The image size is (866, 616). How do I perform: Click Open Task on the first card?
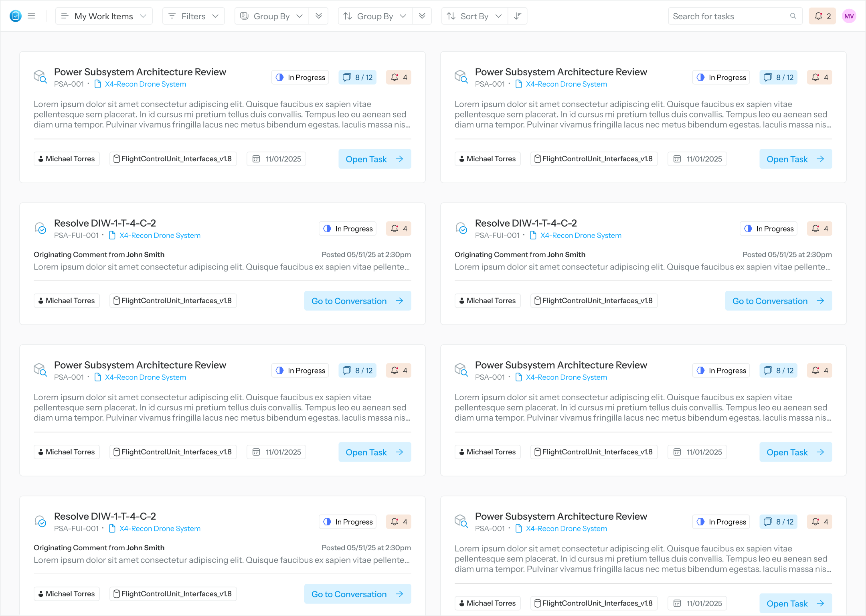pyautogui.click(x=374, y=159)
